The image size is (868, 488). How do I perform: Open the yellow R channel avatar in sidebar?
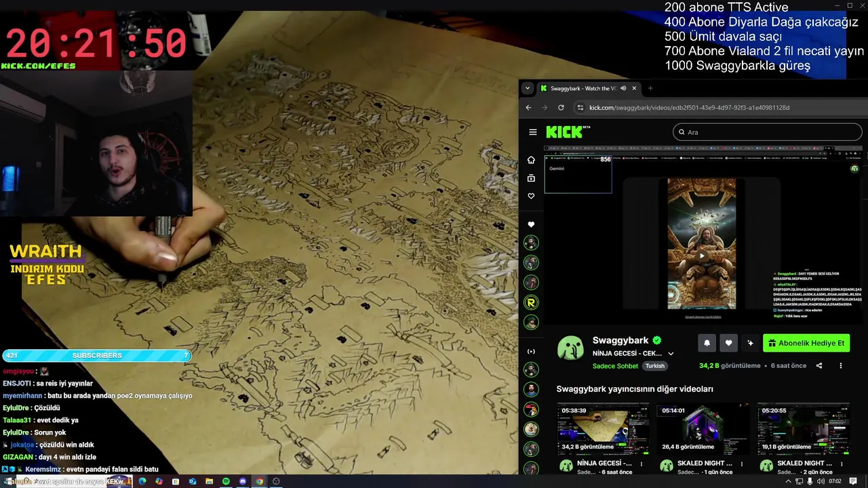(531, 302)
